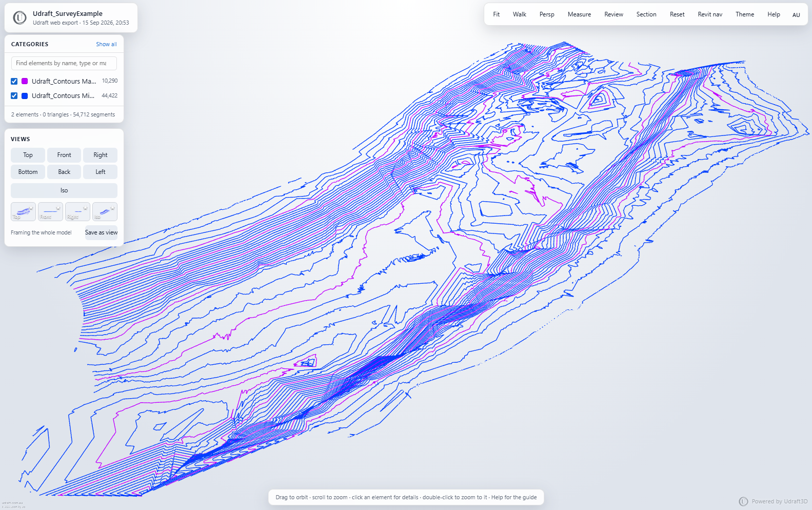This screenshot has height=510, width=812.
Task: Activate the Section tool
Action: [x=646, y=14]
